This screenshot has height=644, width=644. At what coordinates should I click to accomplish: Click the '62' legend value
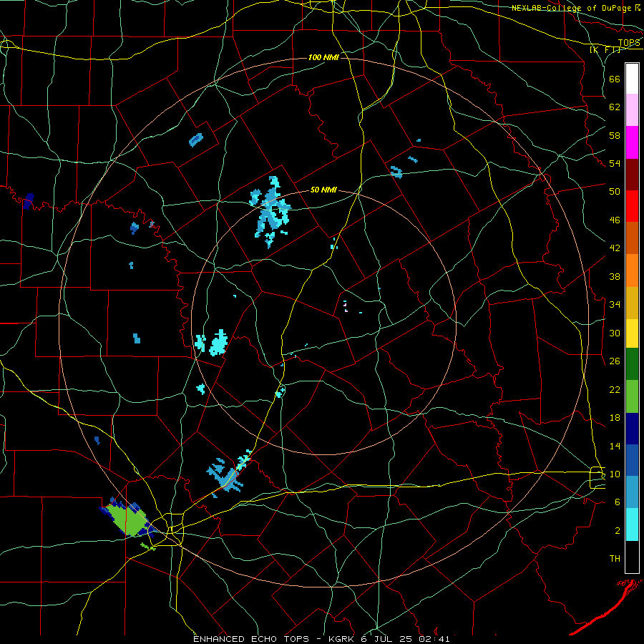coord(615,107)
